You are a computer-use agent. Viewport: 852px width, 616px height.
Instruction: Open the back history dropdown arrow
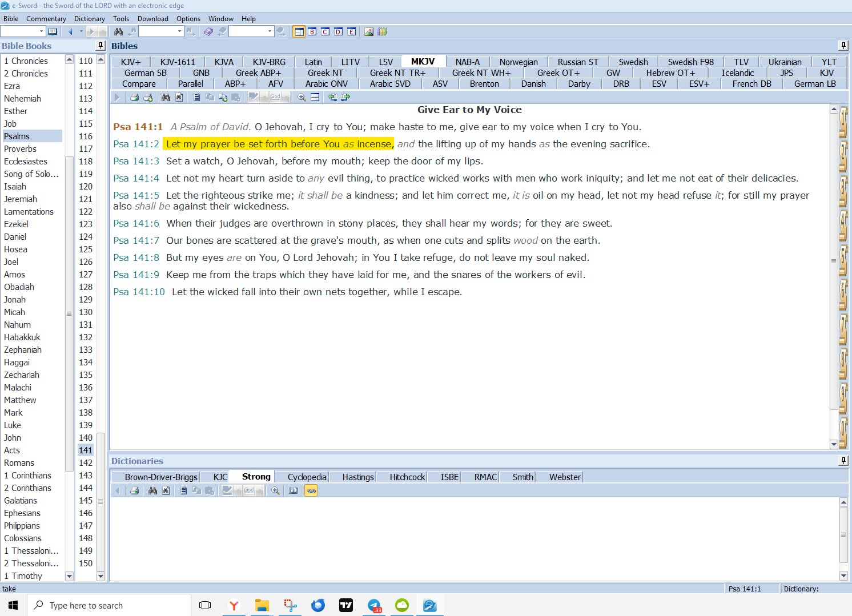tap(81, 31)
